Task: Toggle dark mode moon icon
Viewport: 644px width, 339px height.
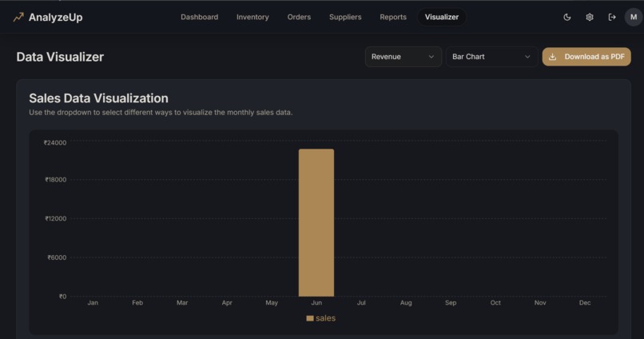Action: [566, 18]
